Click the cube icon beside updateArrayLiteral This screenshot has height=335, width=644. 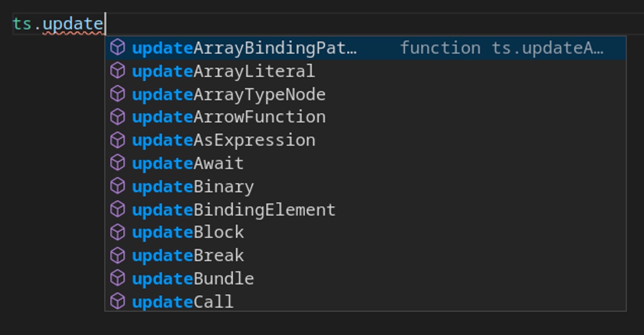(117, 71)
